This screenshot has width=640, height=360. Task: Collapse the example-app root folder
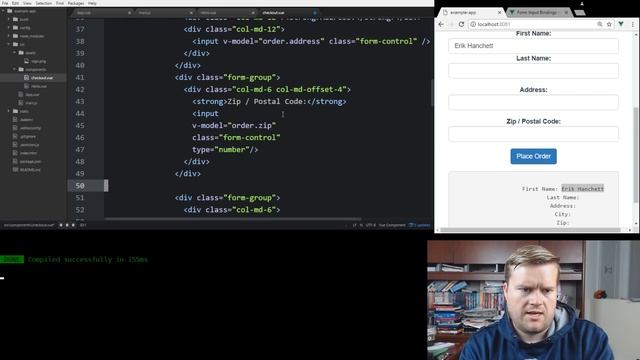coord(3,11)
